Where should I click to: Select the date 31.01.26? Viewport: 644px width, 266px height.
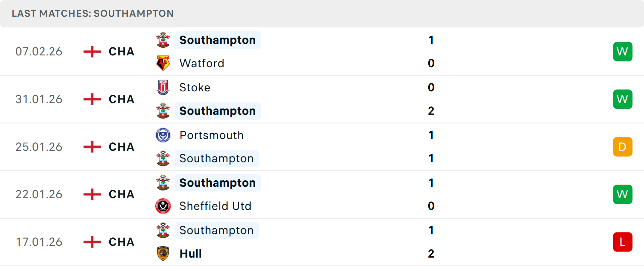39,99
